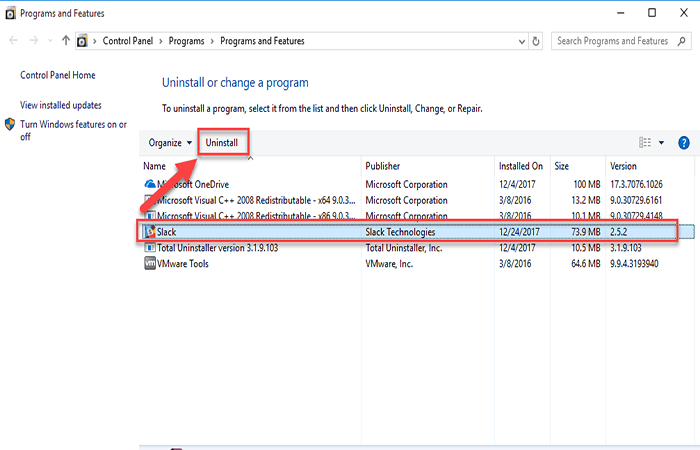Click the Forward navigation arrow

point(34,41)
